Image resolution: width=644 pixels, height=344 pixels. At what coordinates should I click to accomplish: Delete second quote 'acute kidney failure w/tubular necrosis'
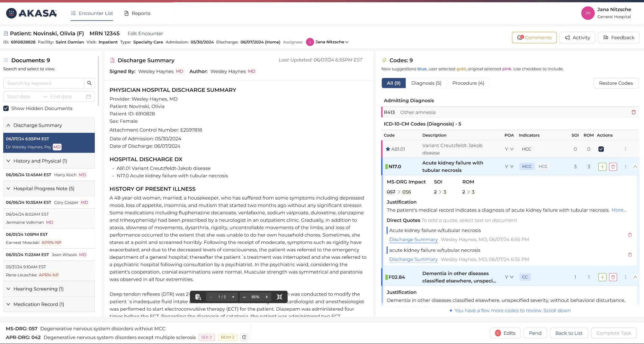click(630, 255)
